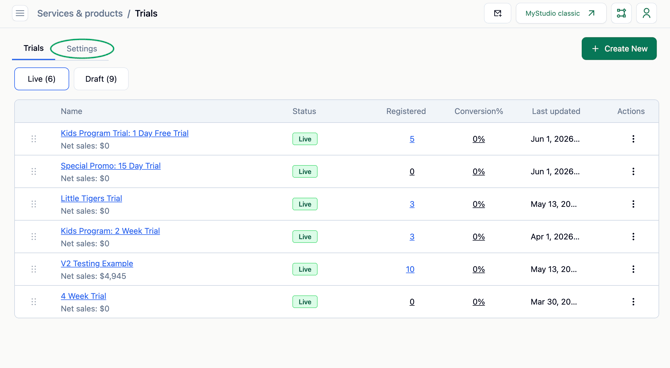The width and height of the screenshot is (670, 368).
Task: Click the Name column header
Action: [x=71, y=111]
